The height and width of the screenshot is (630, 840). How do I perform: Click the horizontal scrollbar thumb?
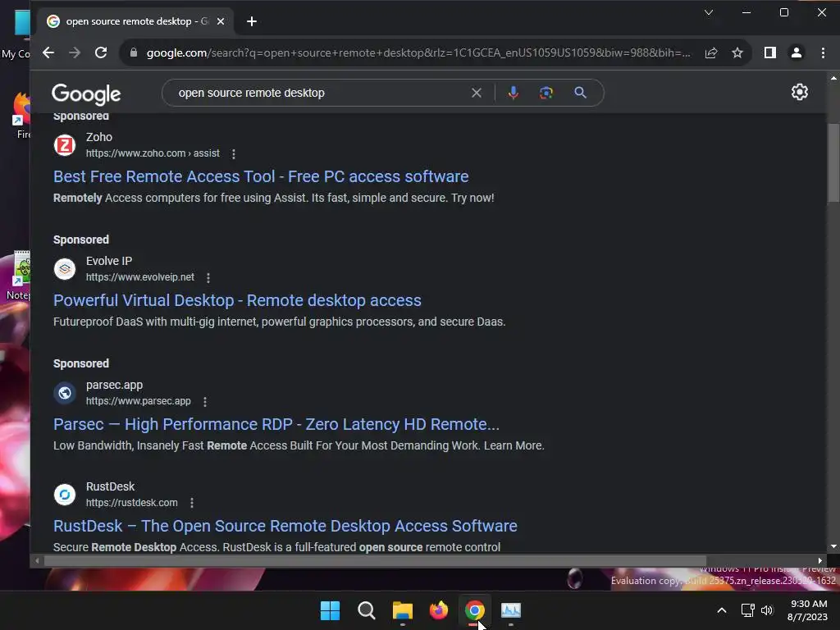(375, 561)
